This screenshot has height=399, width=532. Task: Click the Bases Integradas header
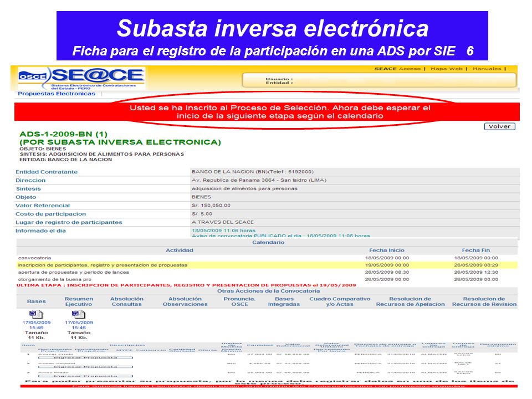(x=284, y=301)
